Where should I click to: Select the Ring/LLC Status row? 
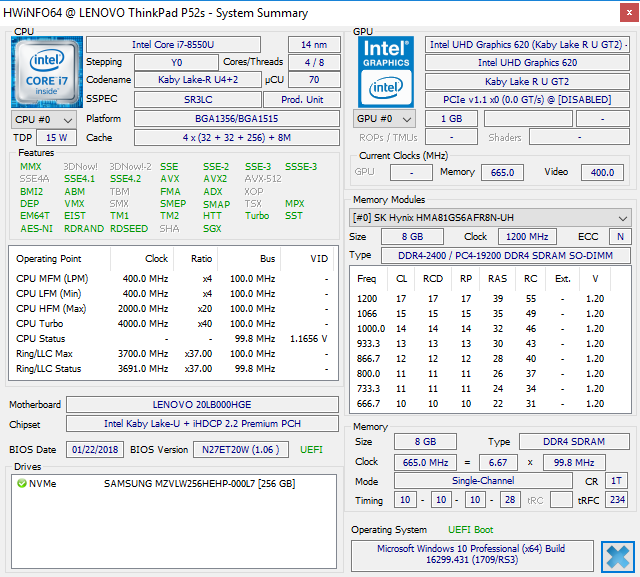pos(173,368)
